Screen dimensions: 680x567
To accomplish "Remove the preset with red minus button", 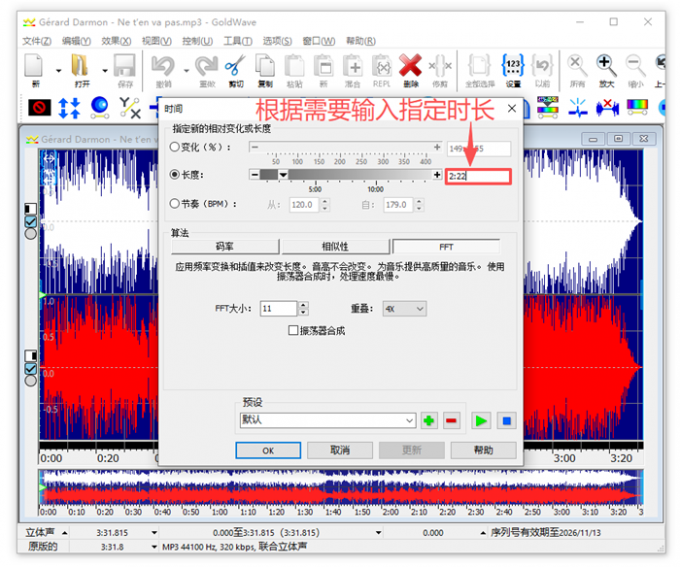I will tap(451, 420).
